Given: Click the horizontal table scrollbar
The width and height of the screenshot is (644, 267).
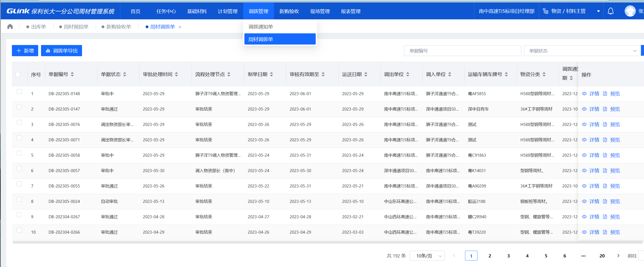Looking at the screenshot, I should pyautogui.click(x=328, y=242).
